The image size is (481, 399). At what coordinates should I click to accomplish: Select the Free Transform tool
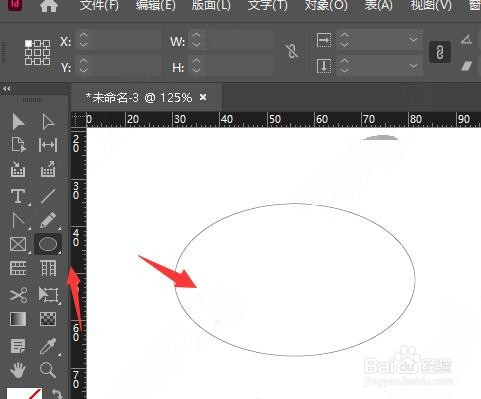[49, 295]
